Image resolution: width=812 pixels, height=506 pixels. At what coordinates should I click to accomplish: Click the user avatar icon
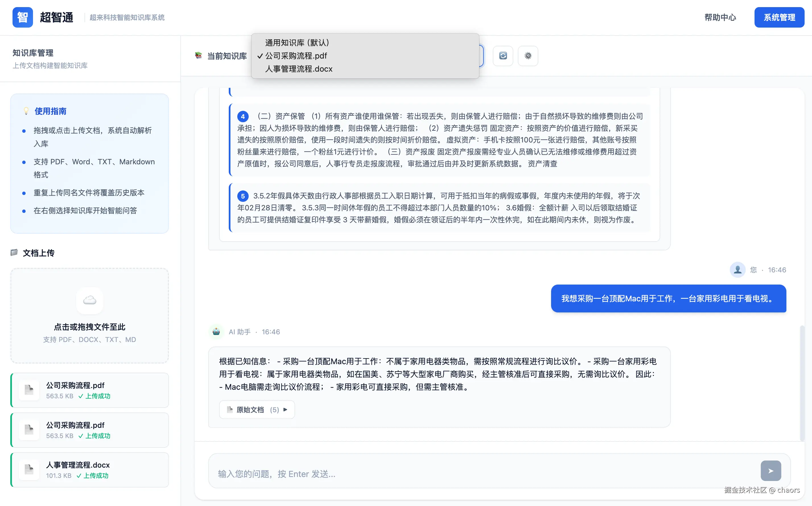pos(737,270)
